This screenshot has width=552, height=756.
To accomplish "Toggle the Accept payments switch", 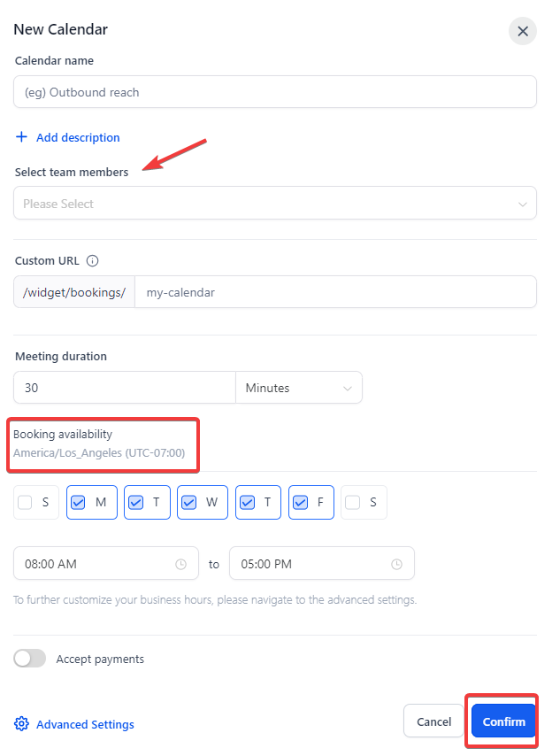I will (30, 659).
